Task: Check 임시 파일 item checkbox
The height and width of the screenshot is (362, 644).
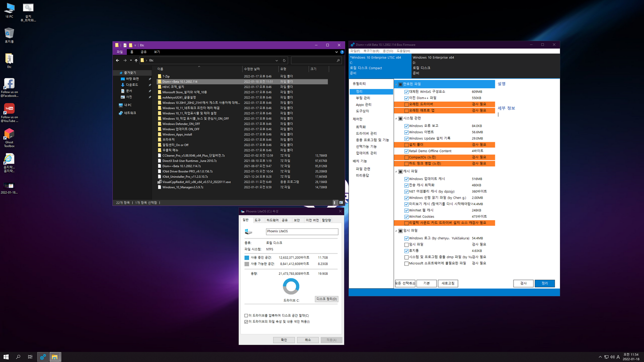Action: [x=406, y=245]
